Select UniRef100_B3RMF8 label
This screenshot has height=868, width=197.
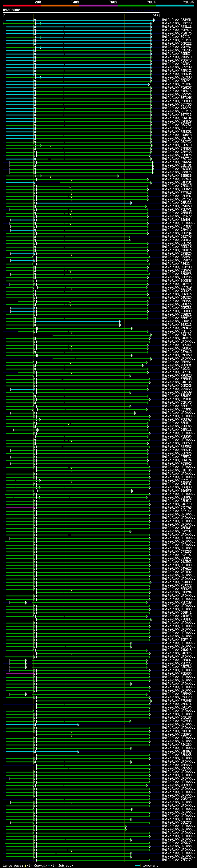177,274
